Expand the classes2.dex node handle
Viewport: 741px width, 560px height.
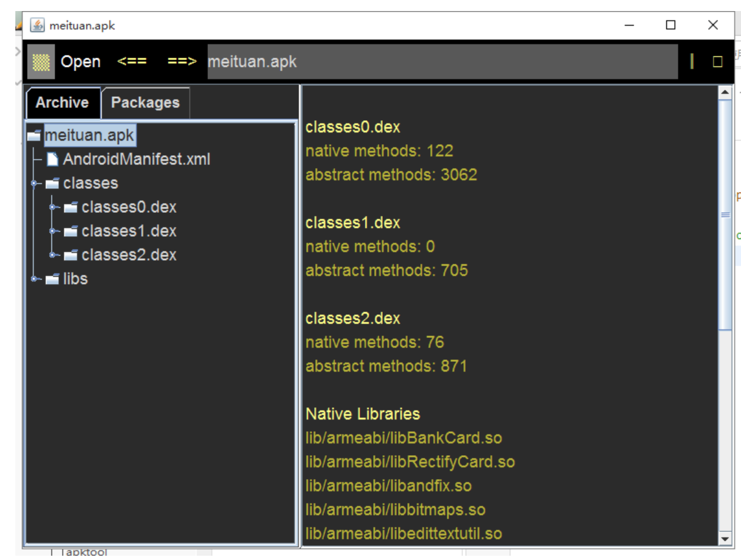53,255
